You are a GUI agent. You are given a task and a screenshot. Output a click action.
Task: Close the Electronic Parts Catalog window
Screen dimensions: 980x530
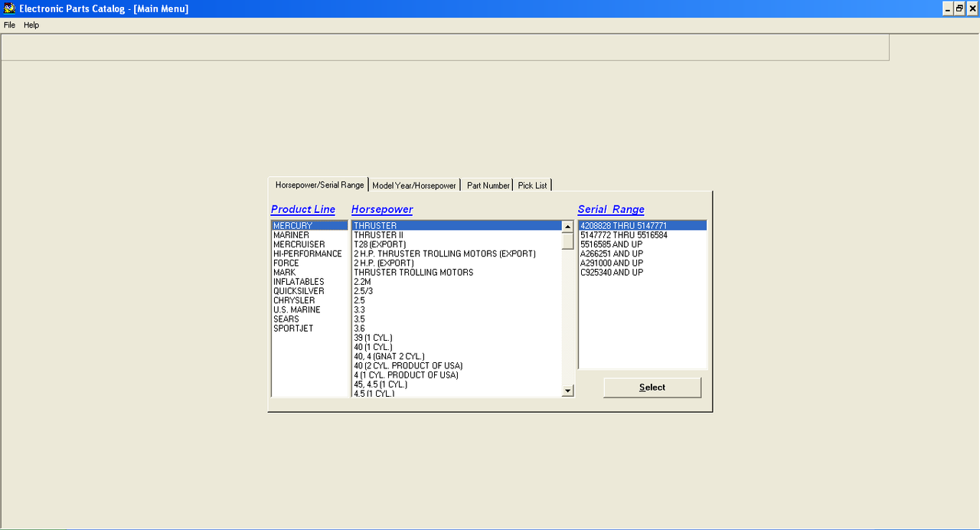tap(972, 8)
